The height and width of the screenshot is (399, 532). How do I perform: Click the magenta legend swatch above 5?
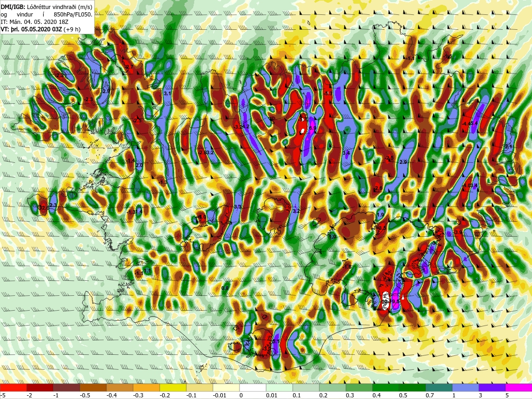click(519, 387)
